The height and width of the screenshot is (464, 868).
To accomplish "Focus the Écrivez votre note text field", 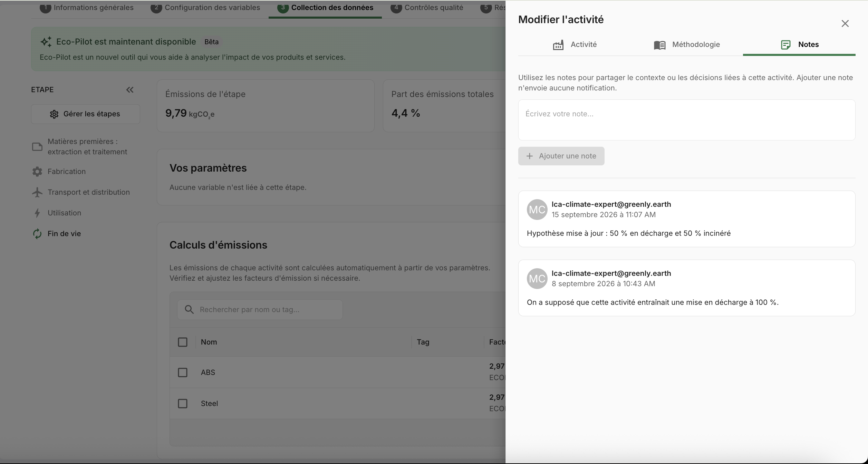I will point(687,120).
